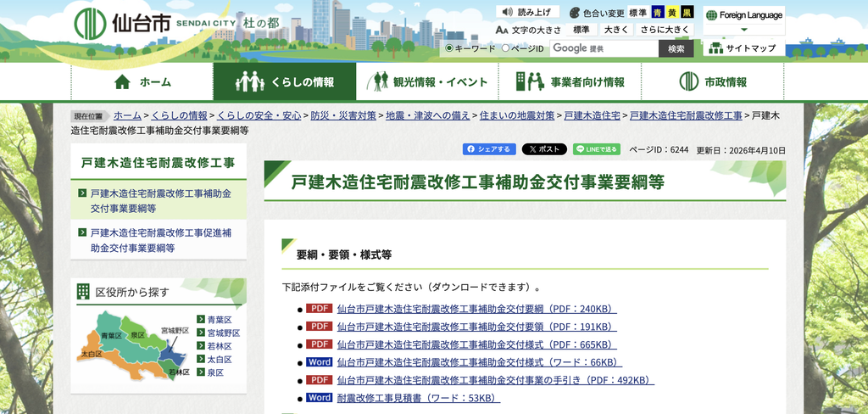Click the ホーム breadcrumb link
This screenshot has width=868, height=414.
click(x=127, y=115)
